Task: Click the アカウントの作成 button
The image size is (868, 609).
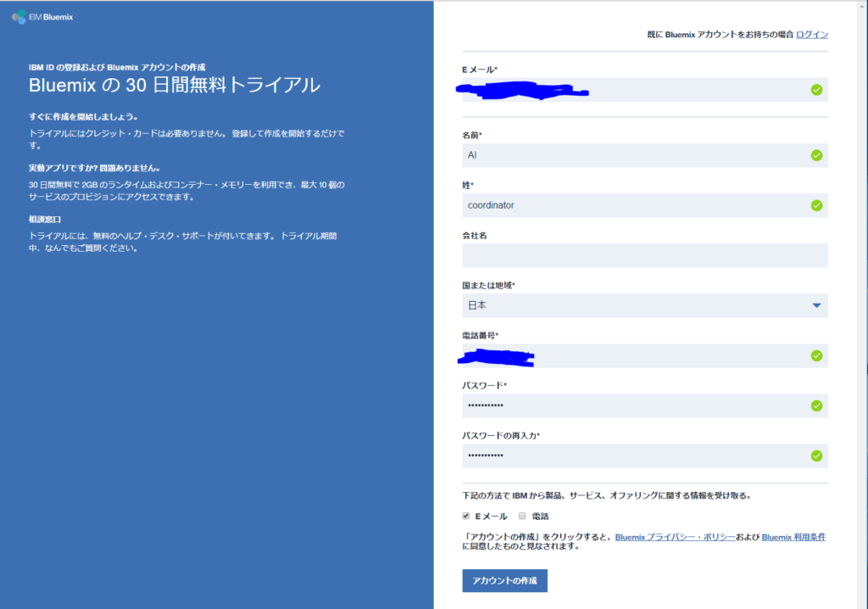Action: [x=505, y=581]
